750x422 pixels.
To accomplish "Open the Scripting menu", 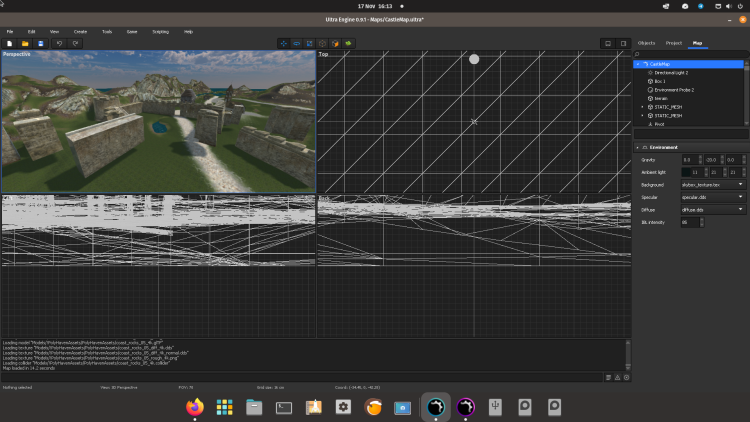I will pos(160,32).
